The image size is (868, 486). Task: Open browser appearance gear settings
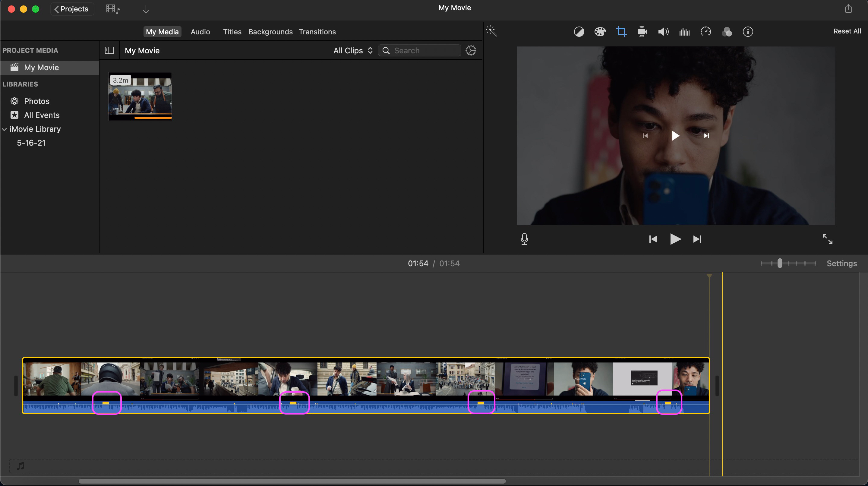tap(471, 51)
